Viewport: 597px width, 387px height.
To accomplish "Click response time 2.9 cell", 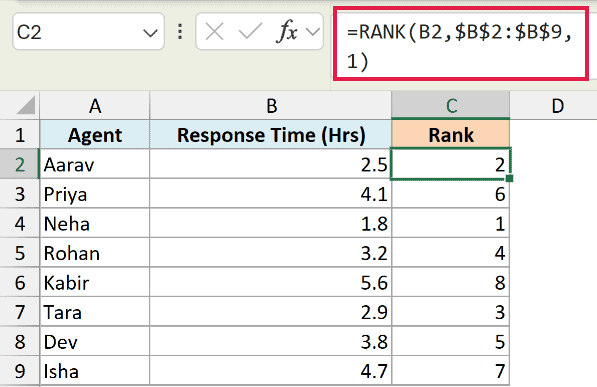I will click(271, 312).
